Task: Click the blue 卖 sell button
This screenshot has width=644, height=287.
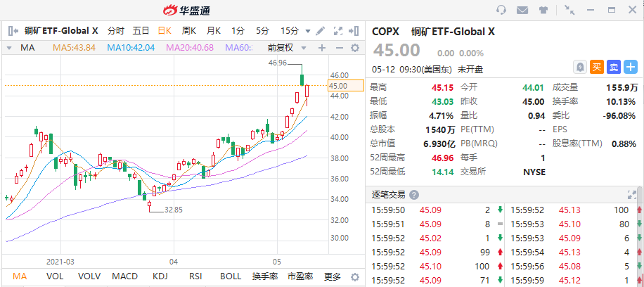Action: pyautogui.click(x=614, y=67)
